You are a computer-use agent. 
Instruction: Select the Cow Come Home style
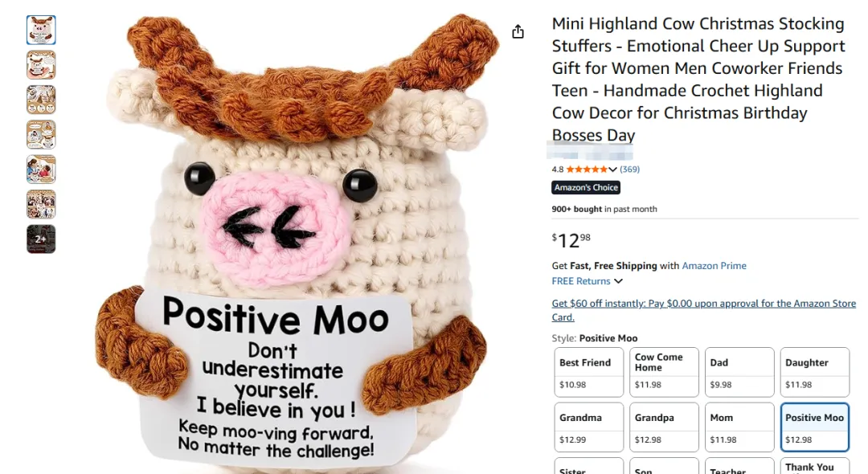664,372
